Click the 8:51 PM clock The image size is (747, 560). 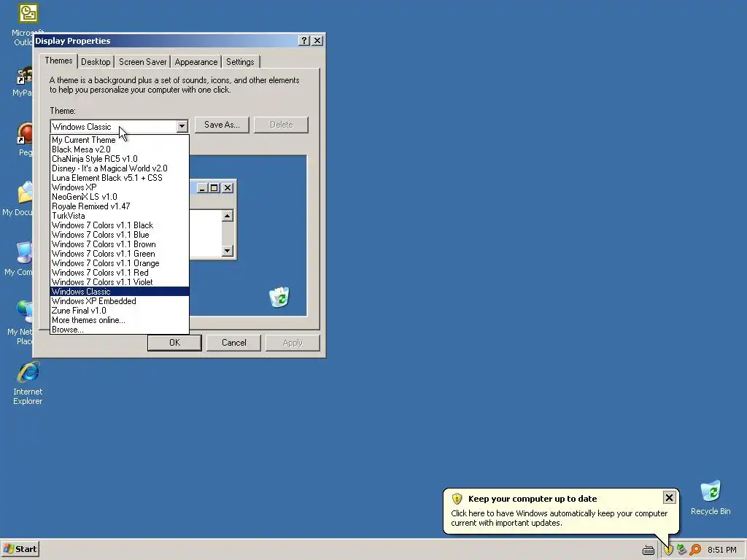(721, 550)
